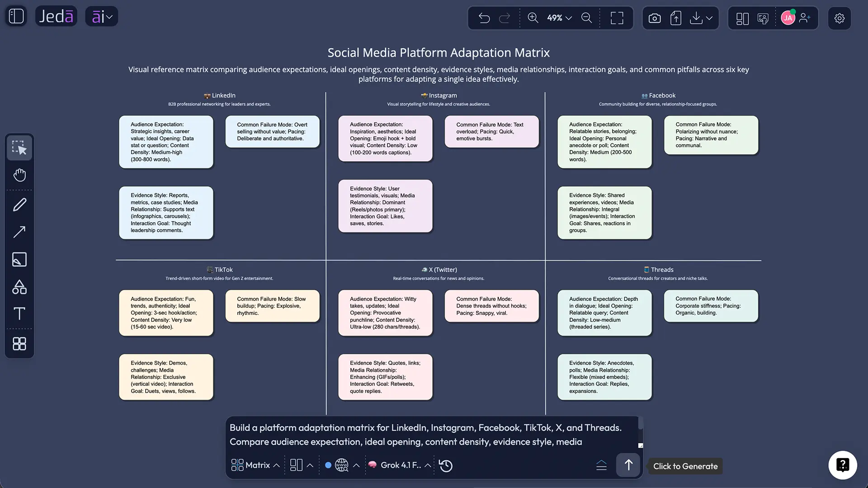This screenshot has height=488, width=868.
Task: Select Facebook Common Failure Mode card
Action: [x=711, y=135]
